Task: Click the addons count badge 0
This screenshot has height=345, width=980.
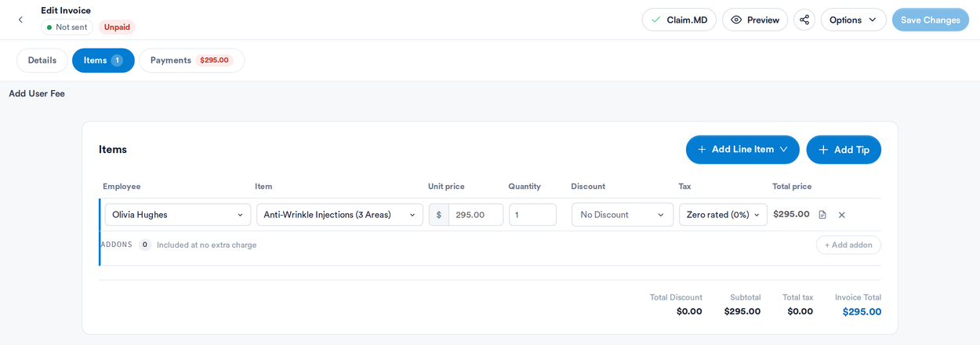Action: [x=145, y=245]
